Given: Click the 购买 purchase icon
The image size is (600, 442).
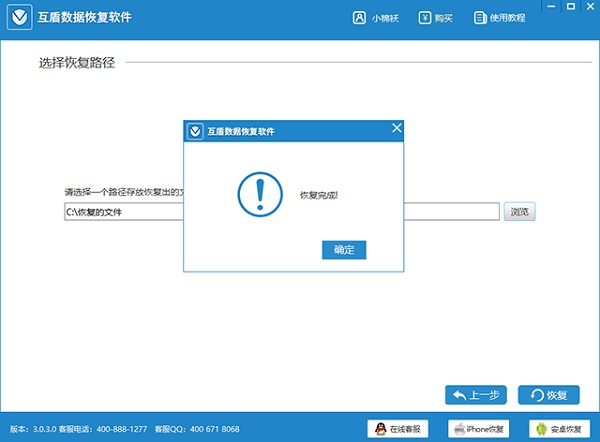Looking at the screenshot, I should click(425, 18).
